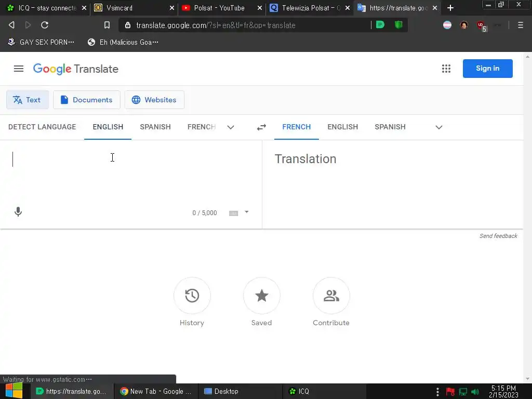Click the page vertical scrollbar

pyautogui.click(x=527, y=217)
